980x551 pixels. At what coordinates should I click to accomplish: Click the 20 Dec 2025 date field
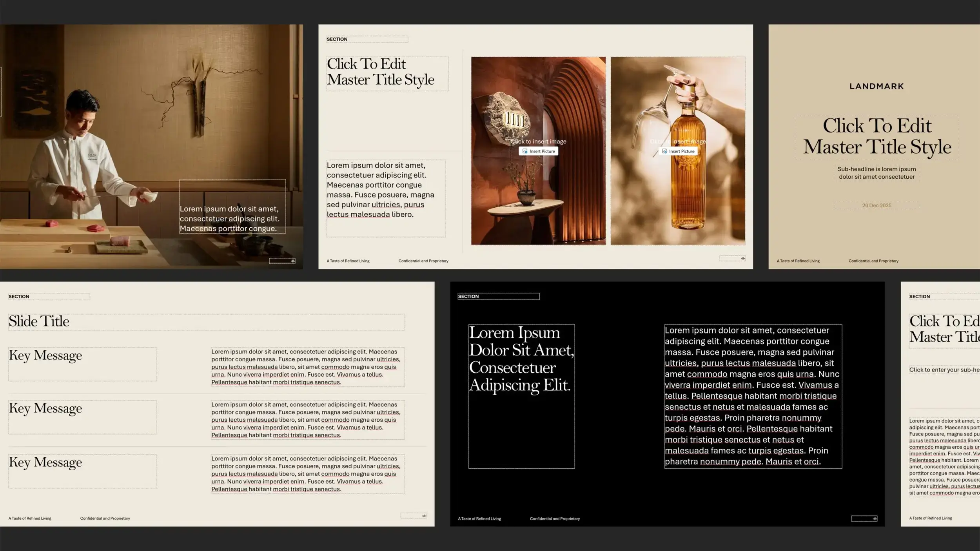coord(877,205)
